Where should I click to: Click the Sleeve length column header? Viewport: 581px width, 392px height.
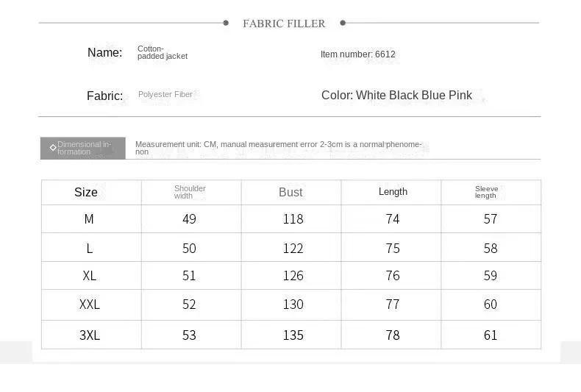point(486,192)
